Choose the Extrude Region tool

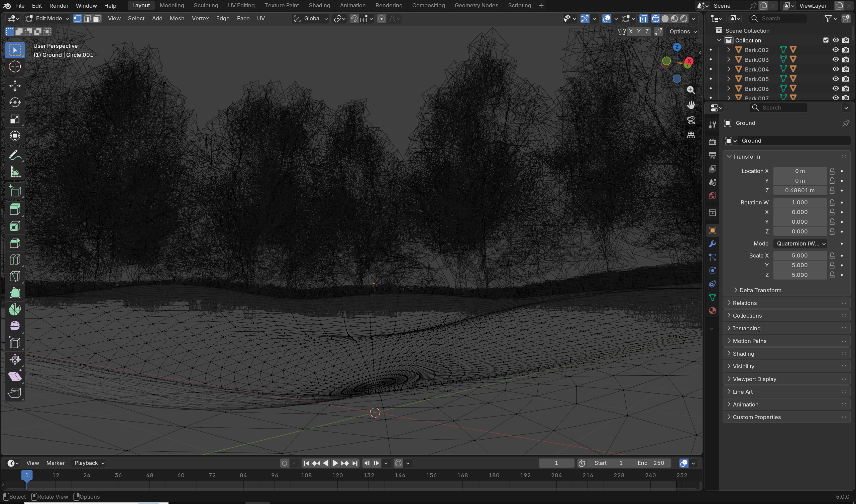click(15, 209)
